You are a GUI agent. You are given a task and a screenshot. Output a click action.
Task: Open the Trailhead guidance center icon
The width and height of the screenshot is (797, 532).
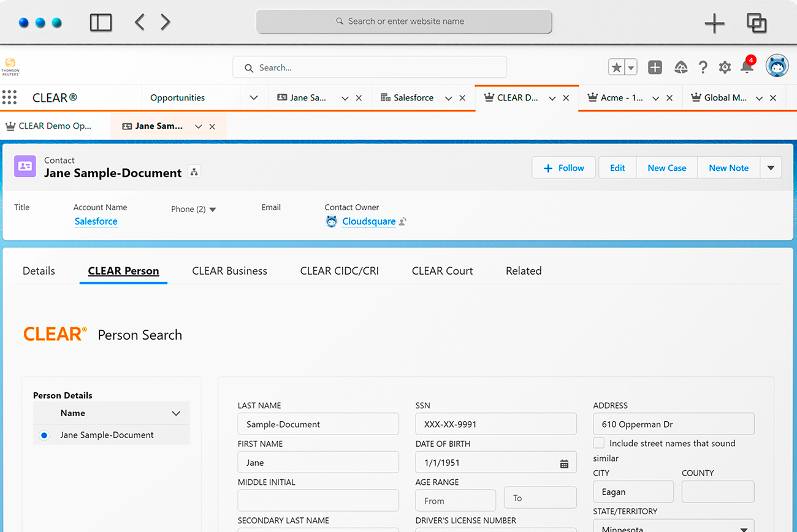point(681,67)
